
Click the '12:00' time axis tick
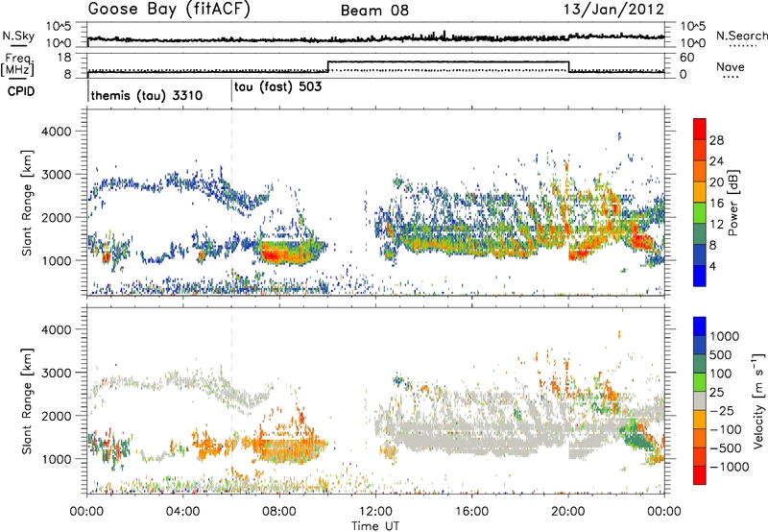click(x=375, y=512)
